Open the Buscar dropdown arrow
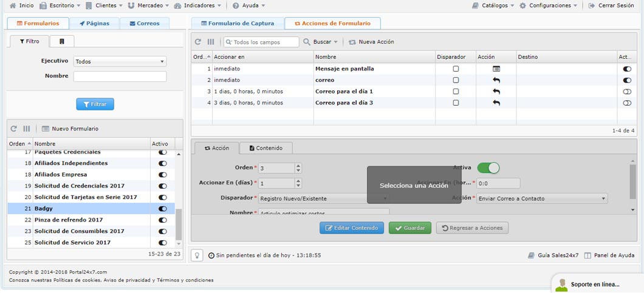This screenshot has height=293, width=644. click(x=335, y=42)
